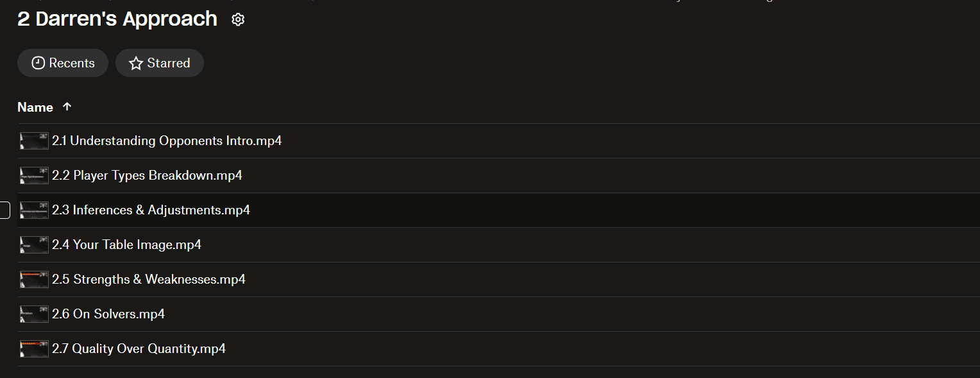980x378 pixels.
Task: Select checkbox for 2.3 Inferences & Adjustments
Action: [x=4, y=210]
